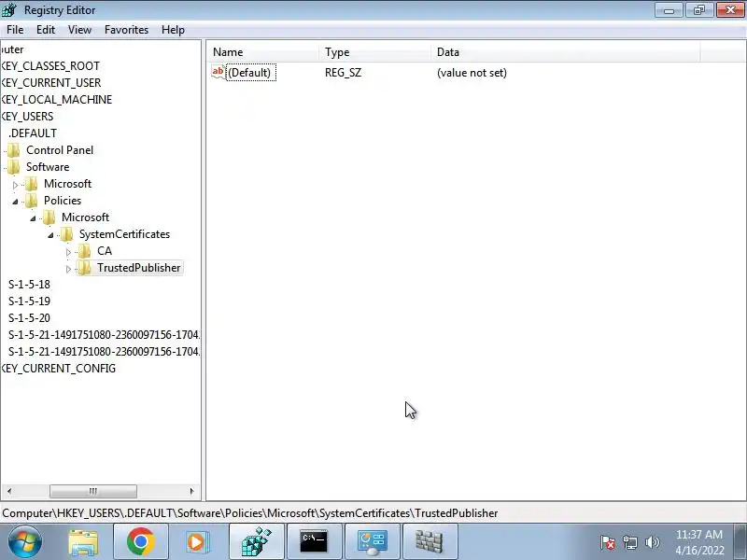Click the Show desktop button
Image resolution: width=747 pixels, height=560 pixels.
(x=740, y=542)
